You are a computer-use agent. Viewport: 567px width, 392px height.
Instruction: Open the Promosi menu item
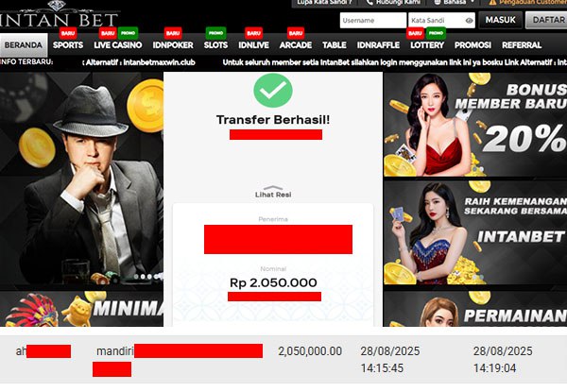click(x=472, y=45)
